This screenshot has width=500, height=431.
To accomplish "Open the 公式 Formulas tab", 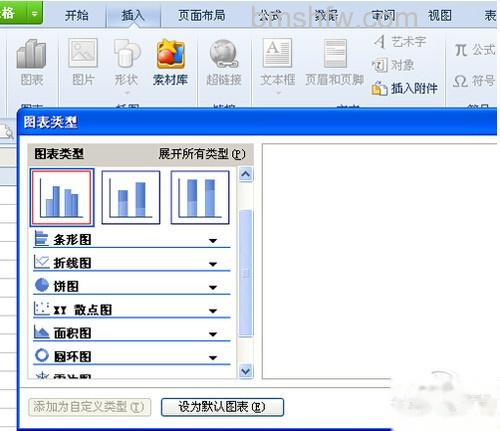I will (270, 15).
